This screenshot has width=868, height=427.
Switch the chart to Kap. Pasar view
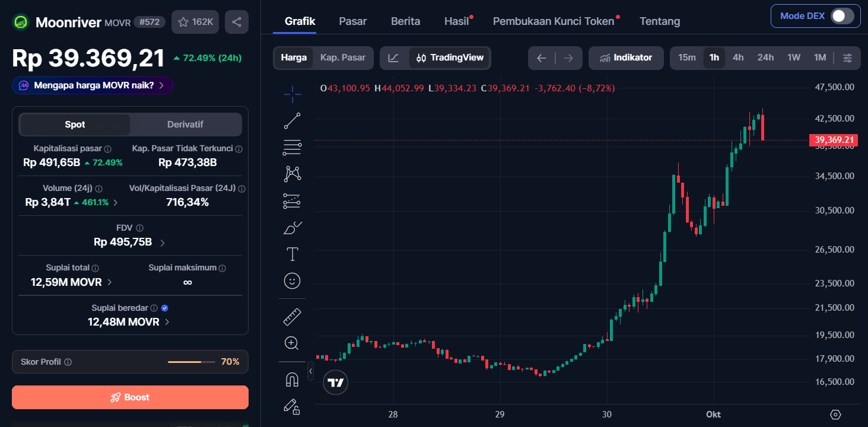point(343,58)
